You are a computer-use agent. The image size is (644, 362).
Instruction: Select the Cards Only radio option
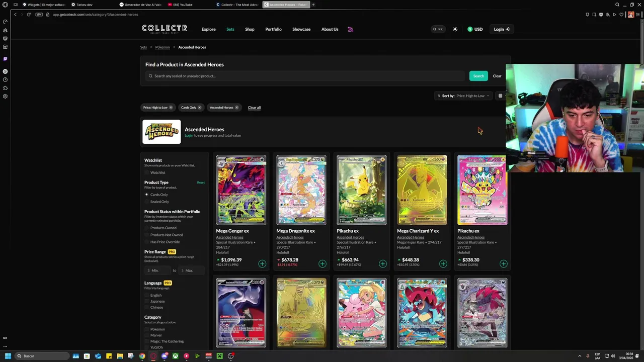(x=147, y=195)
